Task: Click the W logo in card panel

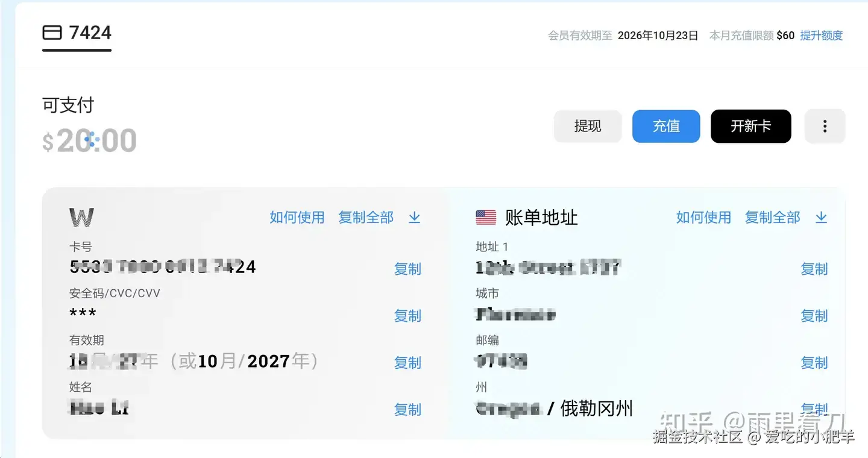Action: tap(81, 218)
